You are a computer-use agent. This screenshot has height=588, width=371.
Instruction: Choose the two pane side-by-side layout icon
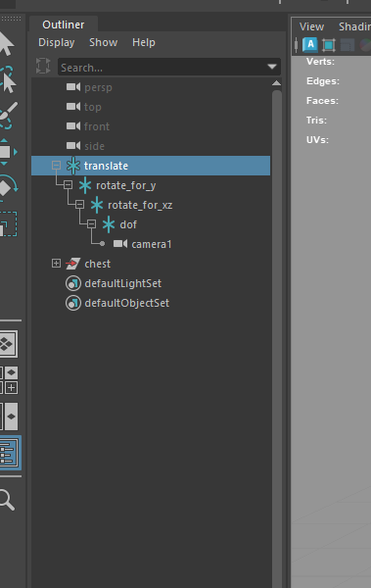(x=9, y=416)
